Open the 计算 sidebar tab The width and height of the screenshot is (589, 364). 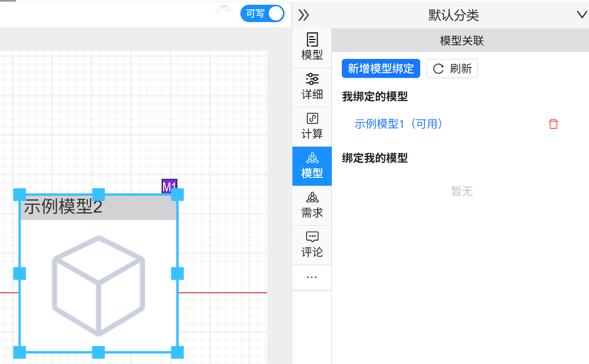(312, 127)
